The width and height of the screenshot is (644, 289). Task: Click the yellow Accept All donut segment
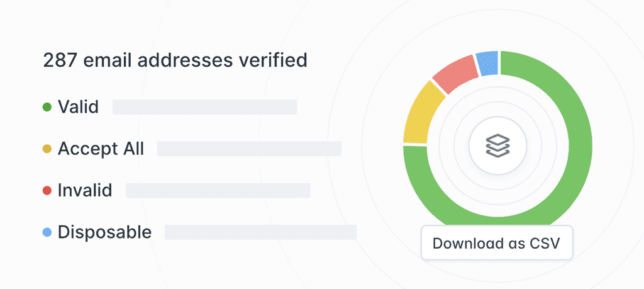tap(419, 115)
